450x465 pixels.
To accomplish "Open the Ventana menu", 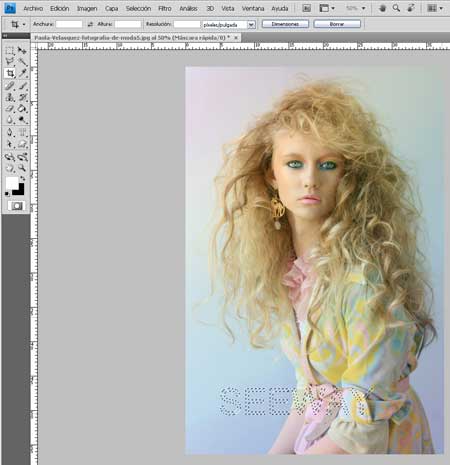I will [x=253, y=9].
